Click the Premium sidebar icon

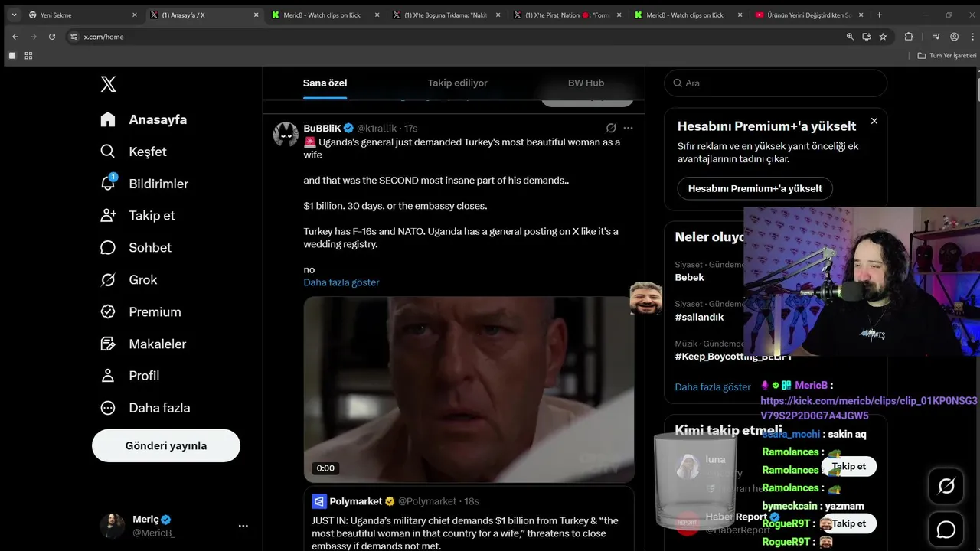coord(108,312)
